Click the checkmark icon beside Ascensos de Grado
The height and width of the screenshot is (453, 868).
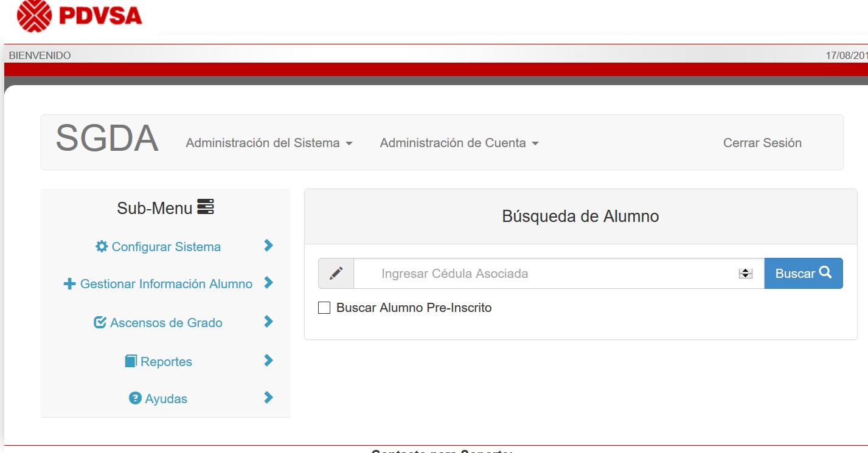point(100,323)
